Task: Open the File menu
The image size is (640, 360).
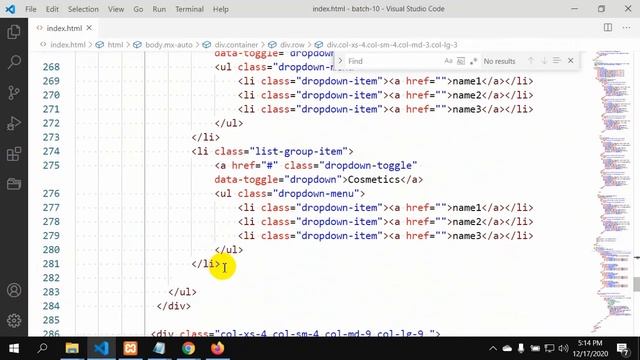Action: (31, 9)
